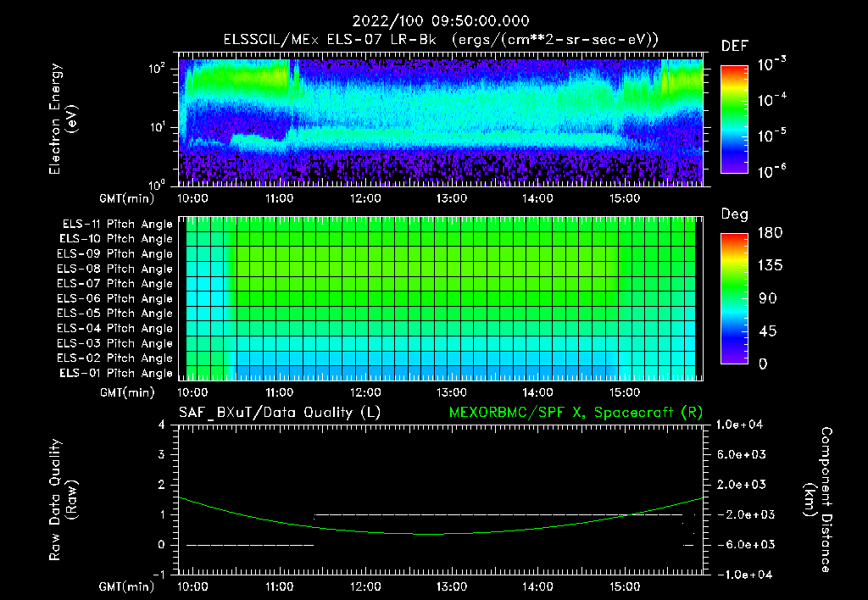Click the ELS-11 Pitch Angle row label

(x=117, y=225)
